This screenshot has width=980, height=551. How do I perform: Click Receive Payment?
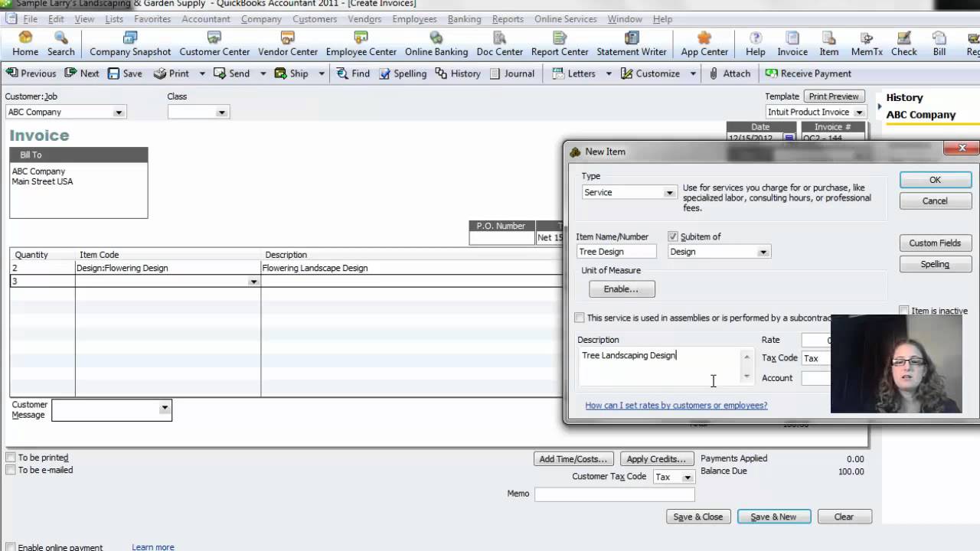click(808, 73)
